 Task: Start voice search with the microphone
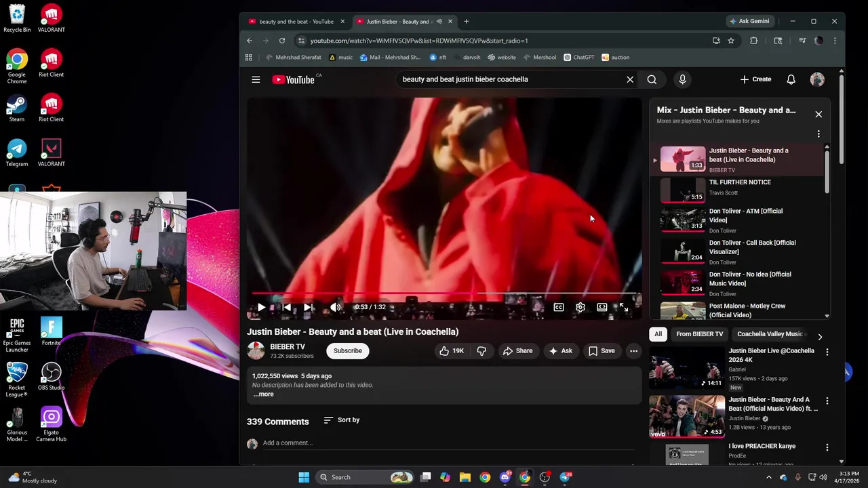pyautogui.click(x=682, y=79)
